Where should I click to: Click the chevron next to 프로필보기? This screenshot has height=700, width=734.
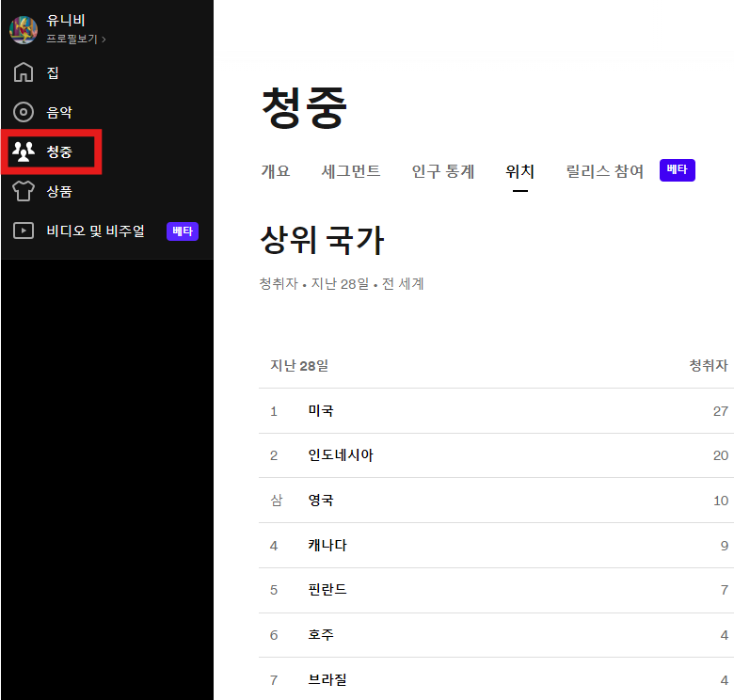pyautogui.click(x=104, y=40)
